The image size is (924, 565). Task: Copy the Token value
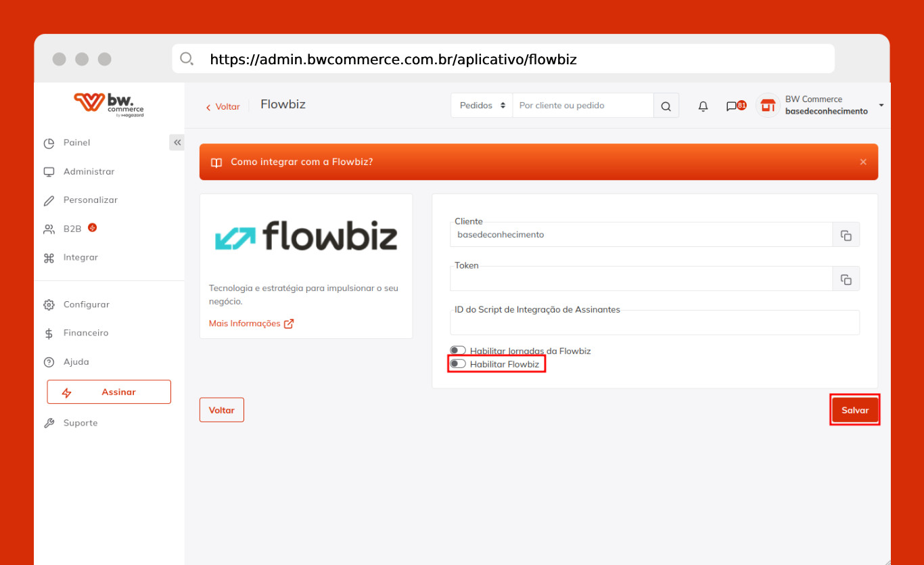click(x=846, y=279)
